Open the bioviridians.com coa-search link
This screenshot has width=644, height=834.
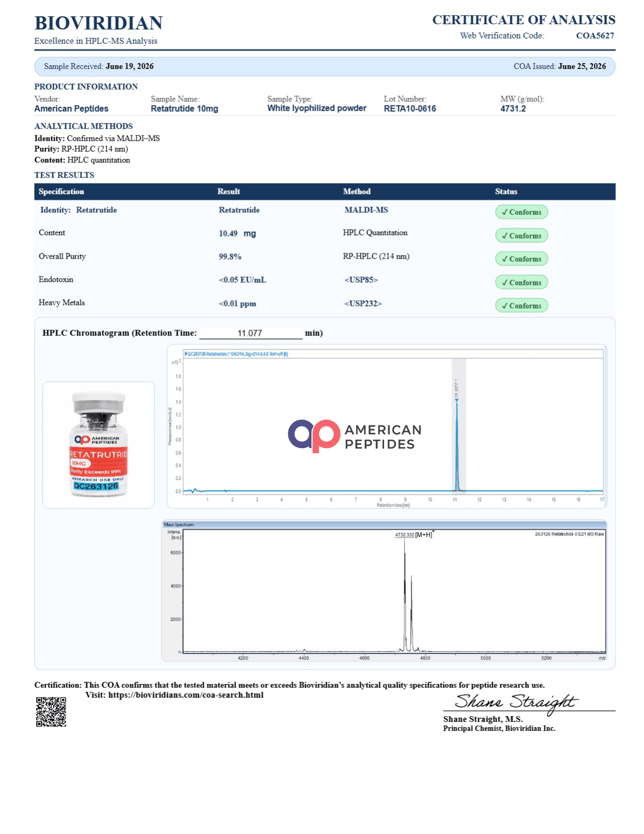[186, 695]
